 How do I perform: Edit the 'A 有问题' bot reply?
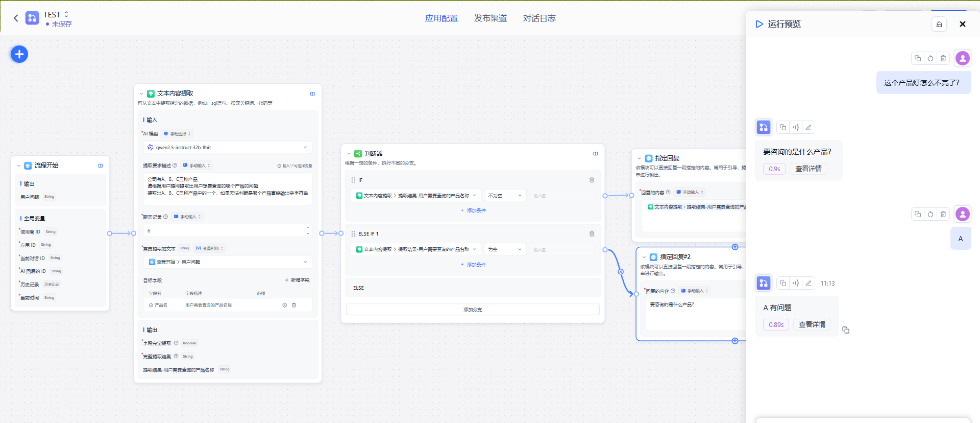[x=808, y=283]
